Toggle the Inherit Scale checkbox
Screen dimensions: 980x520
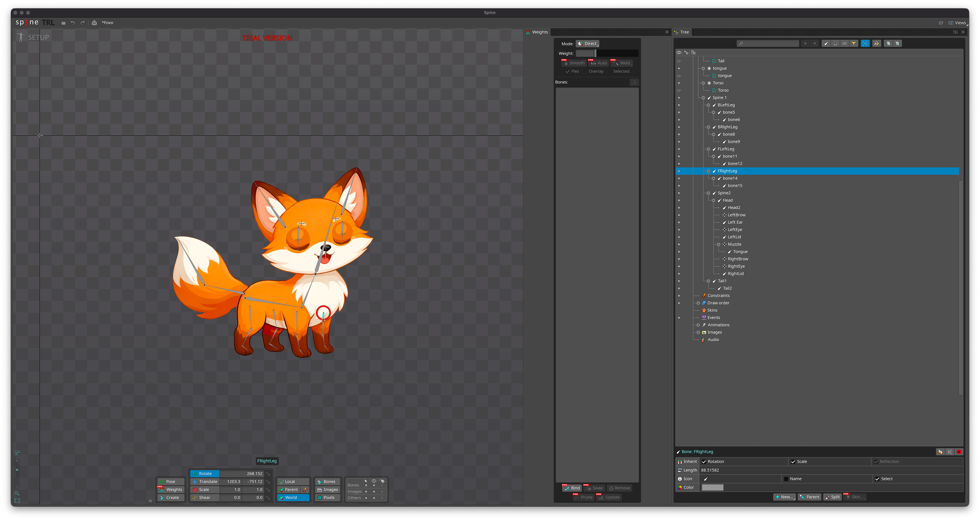tap(793, 462)
